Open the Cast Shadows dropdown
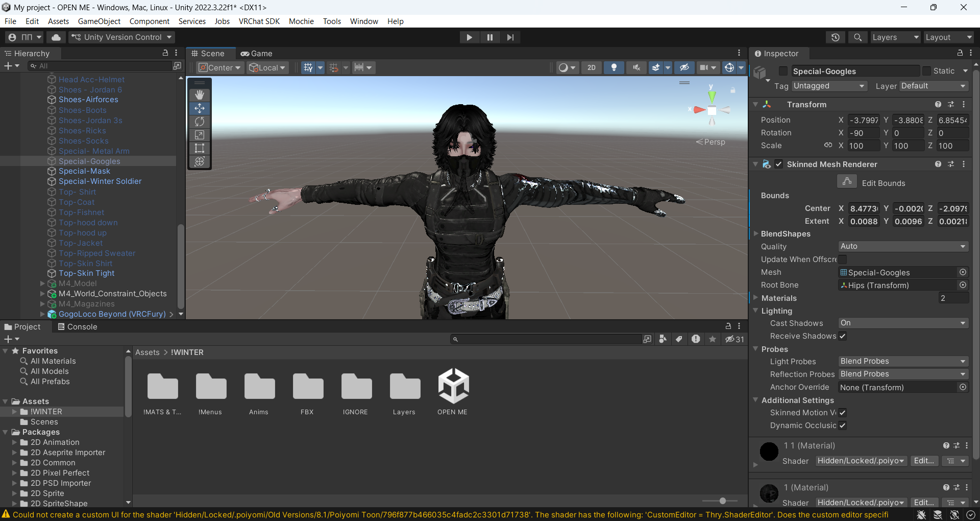Screen dimensions: 980x521 click(902, 323)
